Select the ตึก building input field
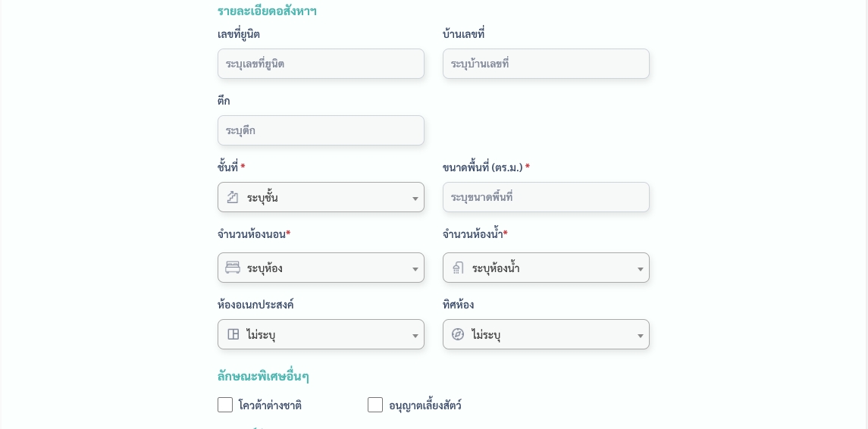The image size is (868, 429). pos(321,130)
